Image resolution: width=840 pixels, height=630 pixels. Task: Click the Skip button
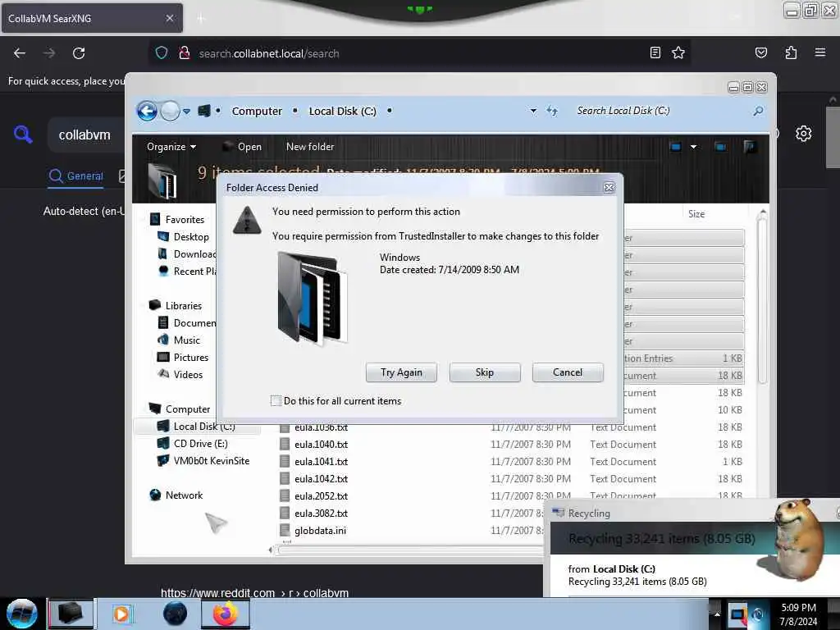pyautogui.click(x=484, y=372)
